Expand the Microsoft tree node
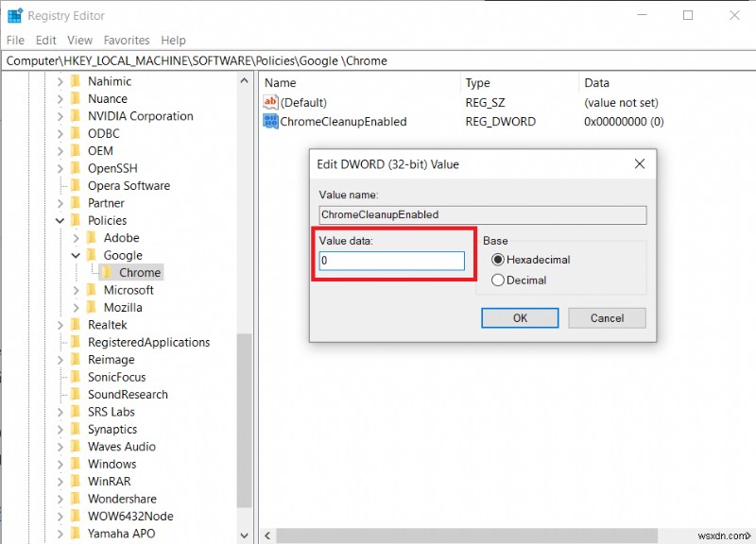756x544 pixels. (76, 290)
